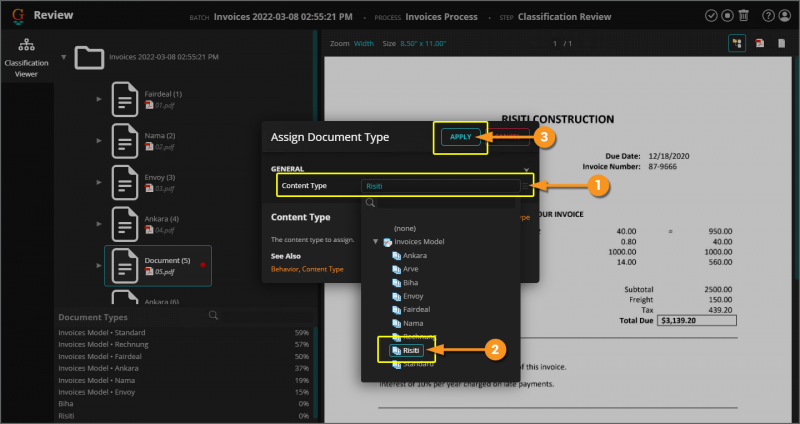Viewport: 800px width, 424px height.
Task: Select the Fairdeal (1) document icon
Action: tap(124, 99)
